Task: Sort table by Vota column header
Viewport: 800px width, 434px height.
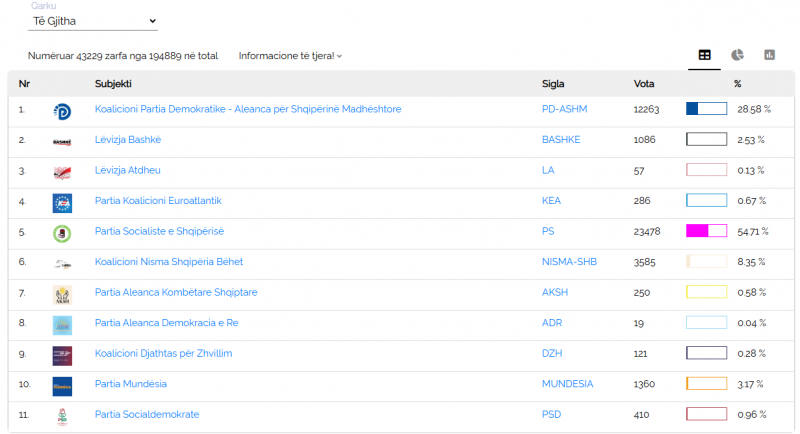Action: point(645,84)
